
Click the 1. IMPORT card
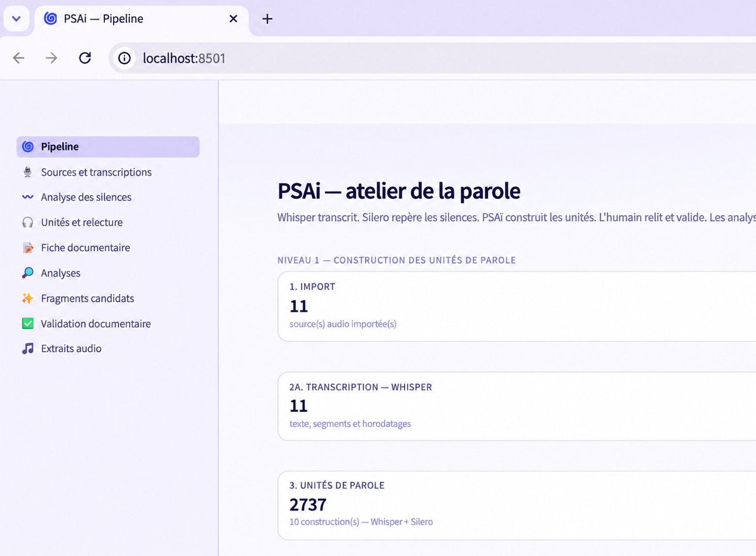point(517,306)
